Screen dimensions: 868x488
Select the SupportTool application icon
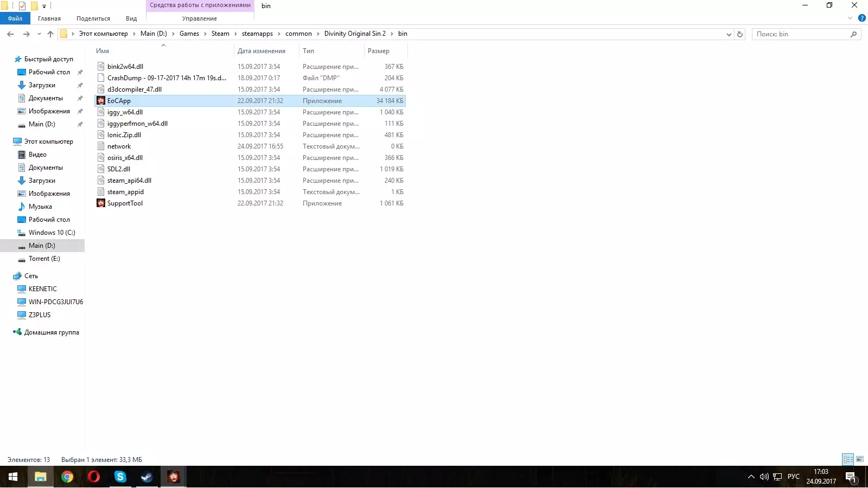point(101,203)
